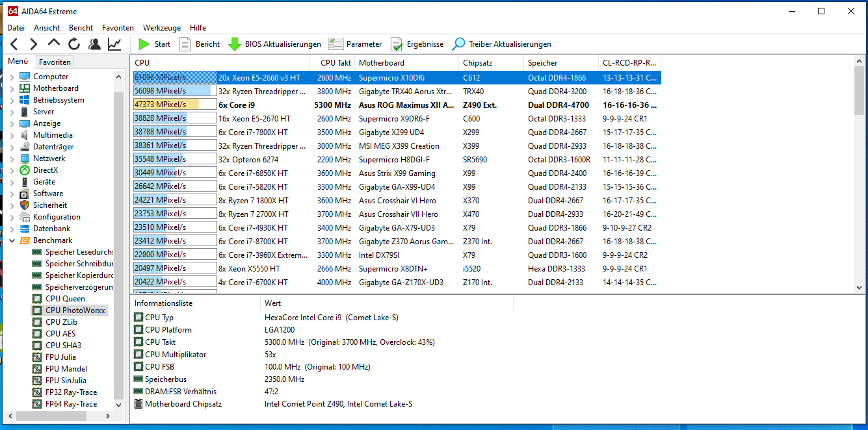
Task: Select the CPU AES benchmark
Action: pyautogui.click(x=60, y=334)
